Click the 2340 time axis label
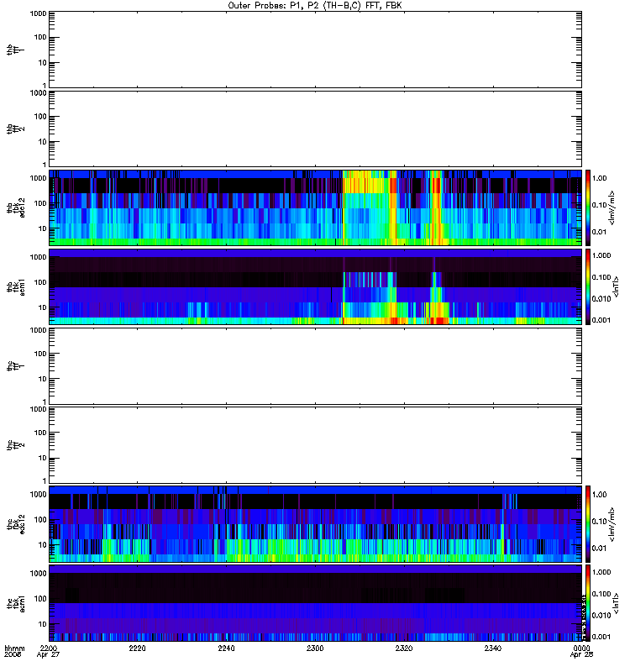Screen dimensions: 630x672 (493, 648)
